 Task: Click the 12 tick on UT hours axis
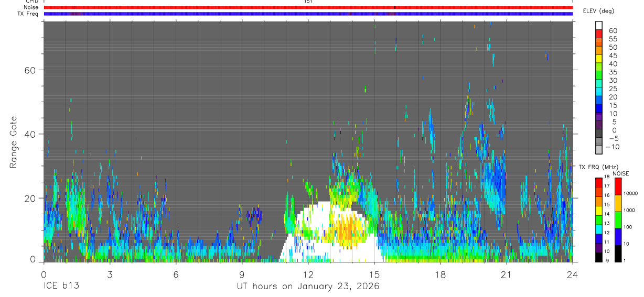click(308, 274)
